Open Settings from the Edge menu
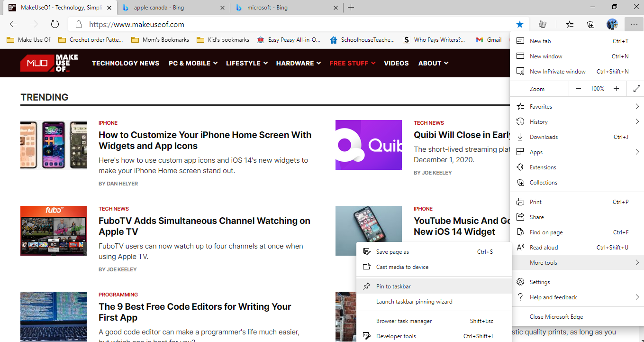644x342 pixels. pos(540,282)
